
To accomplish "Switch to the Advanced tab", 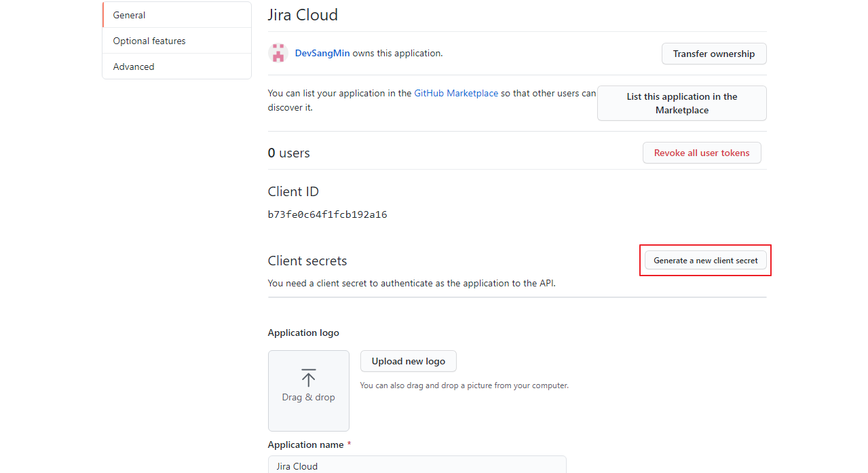I will click(x=176, y=67).
